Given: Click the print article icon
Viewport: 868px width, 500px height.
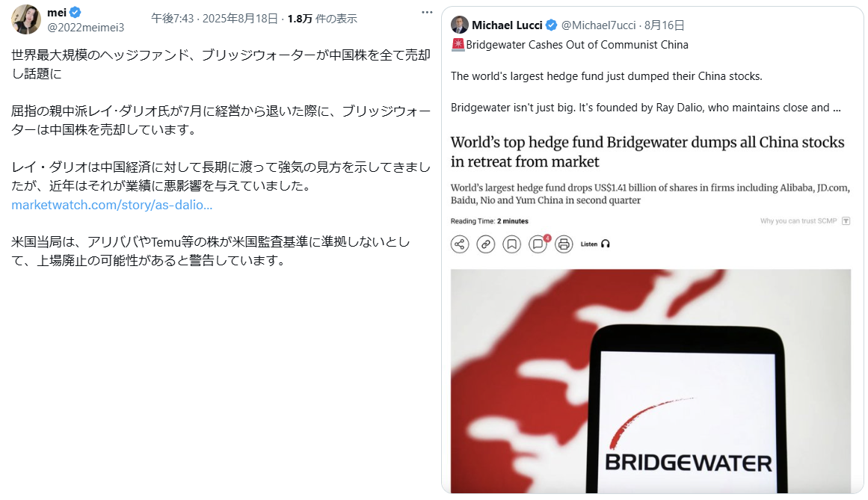Looking at the screenshot, I should coord(564,244).
